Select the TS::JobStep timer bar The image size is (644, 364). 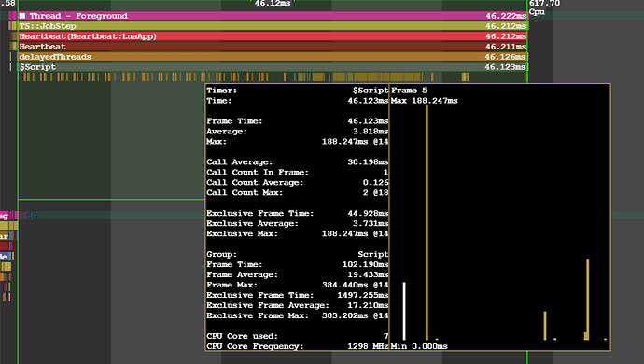coord(273,26)
